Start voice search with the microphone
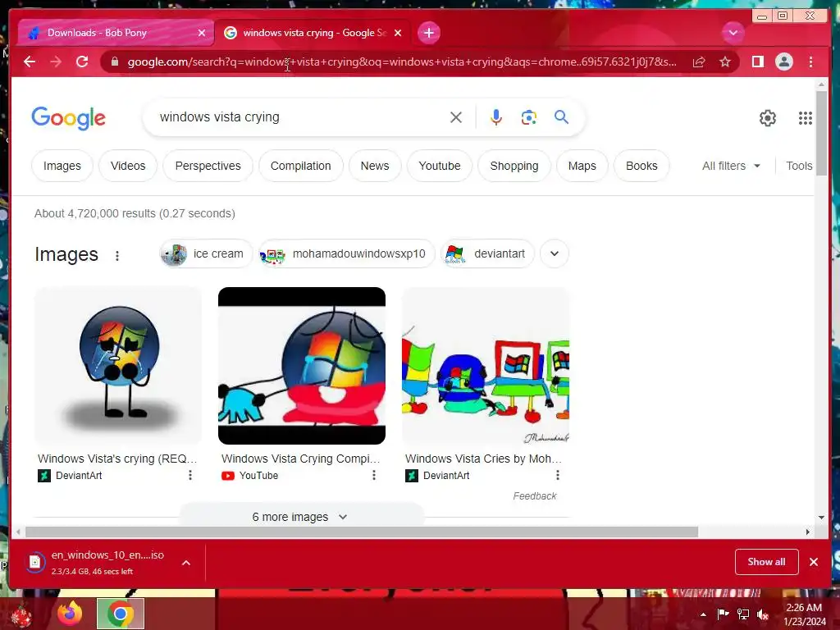This screenshot has height=630, width=840. tap(496, 117)
